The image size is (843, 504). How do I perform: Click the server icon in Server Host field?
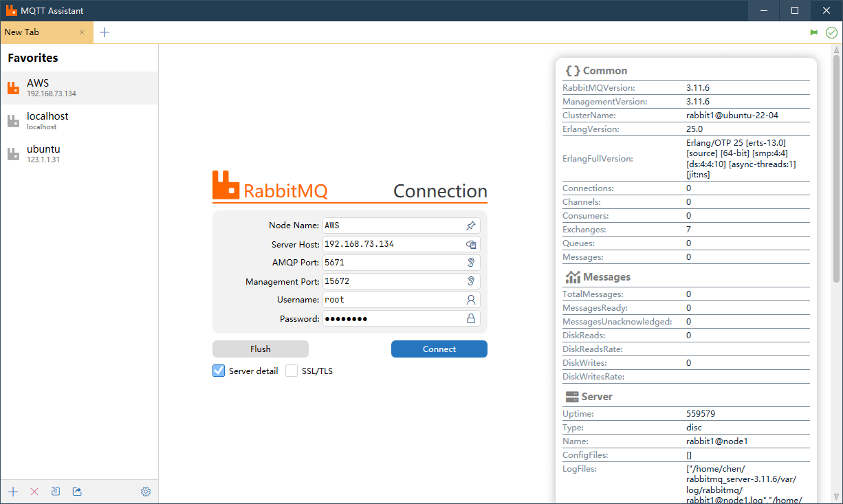471,244
